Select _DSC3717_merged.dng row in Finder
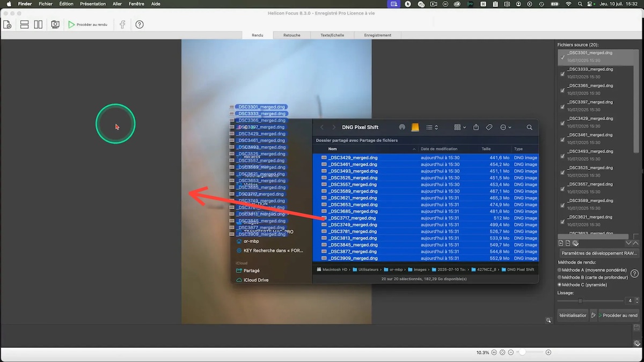The height and width of the screenshot is (362, 644). point(426,218)
